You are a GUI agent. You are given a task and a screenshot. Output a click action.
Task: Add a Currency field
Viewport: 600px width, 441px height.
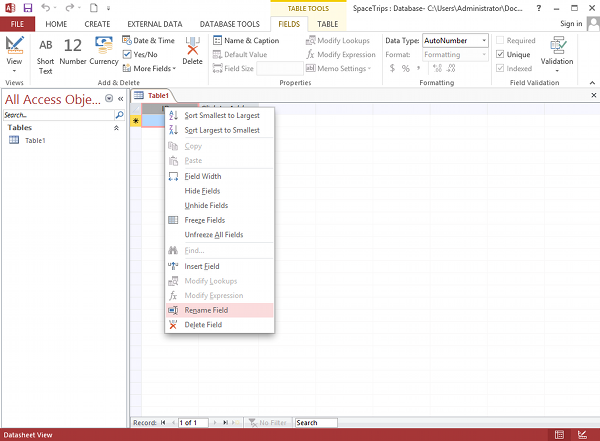104,51
